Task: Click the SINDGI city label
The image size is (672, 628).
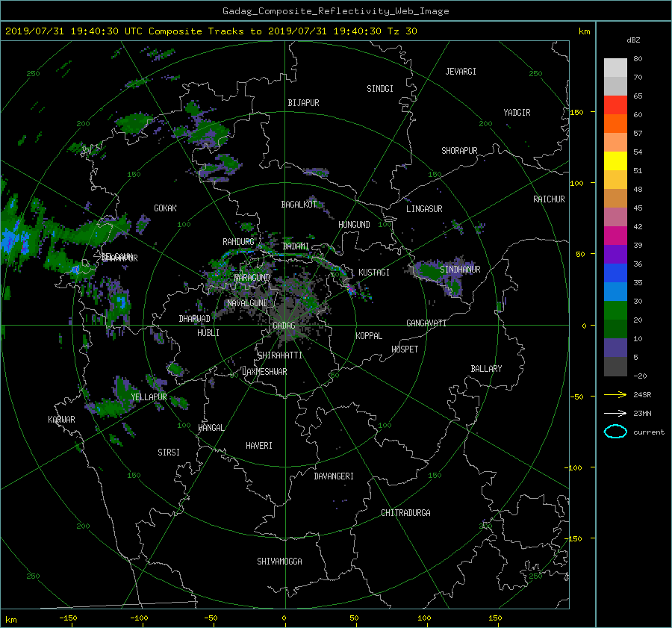Action: tap(380, 89)
